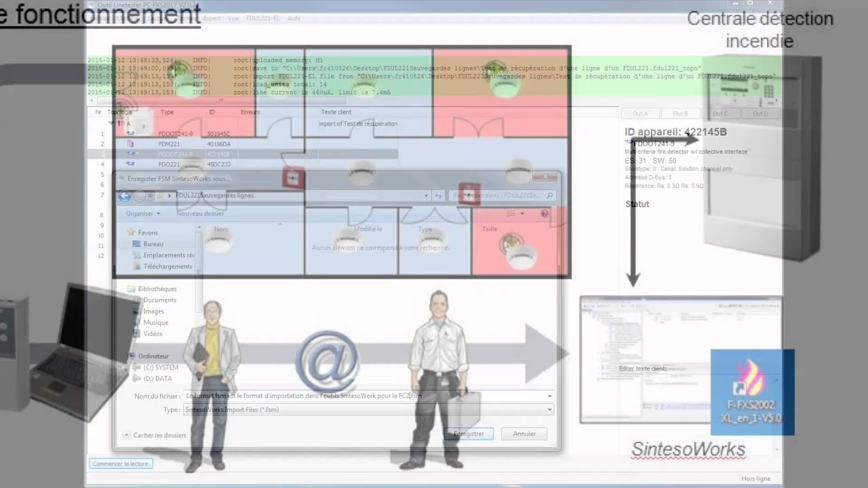Click the Hors ligne status bar entry

pos(755,479)
